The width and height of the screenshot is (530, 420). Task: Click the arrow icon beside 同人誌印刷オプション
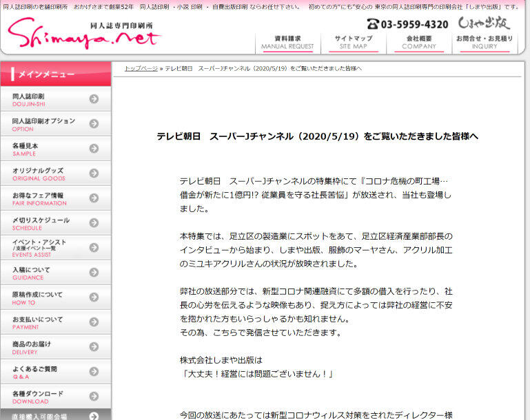94,123
